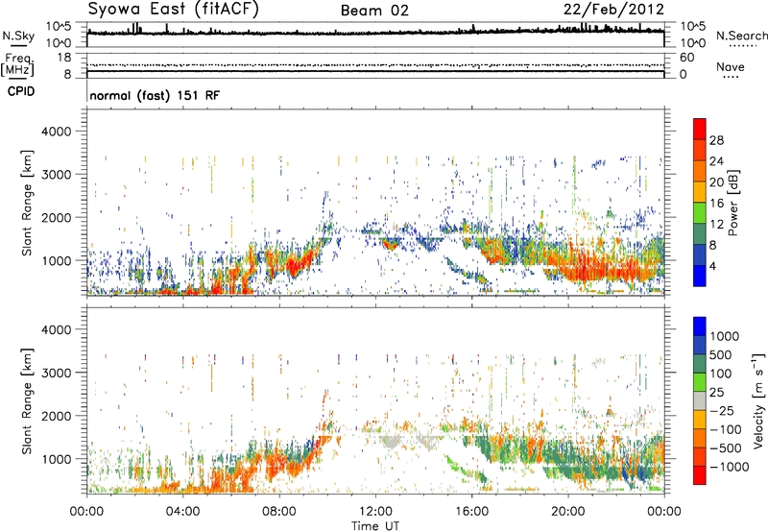Click the 'CPID' label
The image size is (768, 532).
pos(21,91)
